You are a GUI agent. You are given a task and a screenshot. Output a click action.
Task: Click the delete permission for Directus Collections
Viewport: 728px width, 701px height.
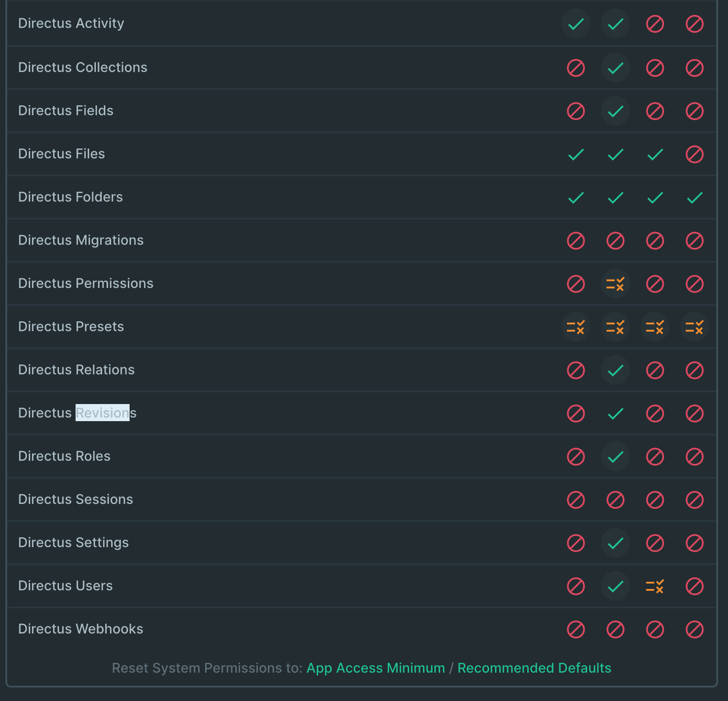(x=695, y=67)
